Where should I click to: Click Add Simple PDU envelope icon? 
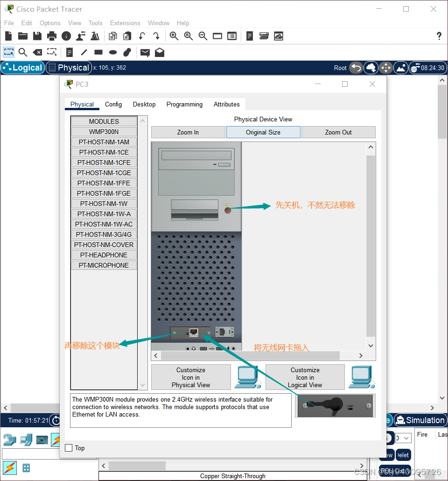[x=145, y=53]
